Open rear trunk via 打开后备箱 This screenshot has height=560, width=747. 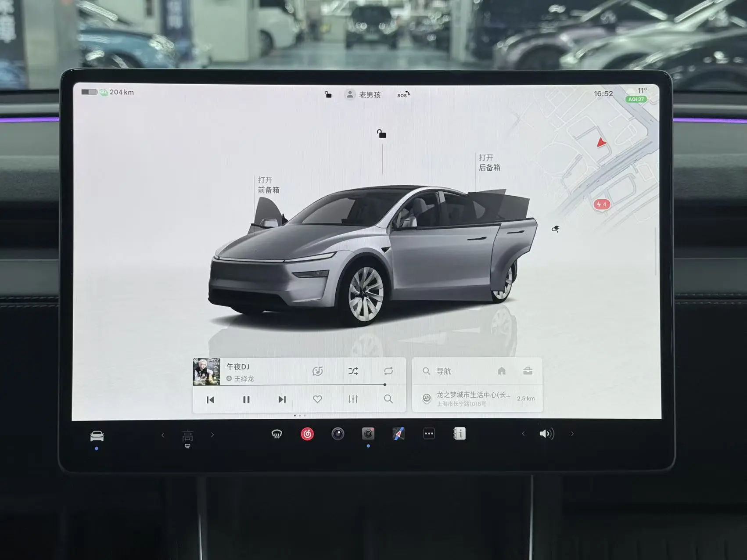tap(489, 162)
